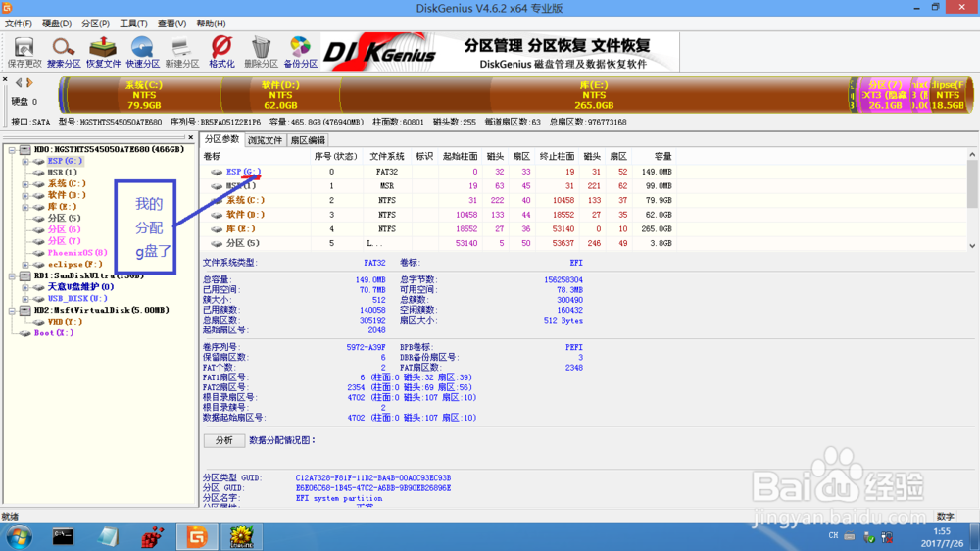This screenshot has width=980, height=551.
Task: Click the 容量 column header
Action: pos(654,156)
